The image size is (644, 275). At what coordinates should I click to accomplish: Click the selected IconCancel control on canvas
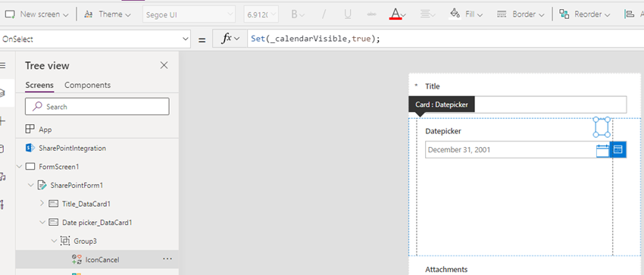[x=602, y=127]
